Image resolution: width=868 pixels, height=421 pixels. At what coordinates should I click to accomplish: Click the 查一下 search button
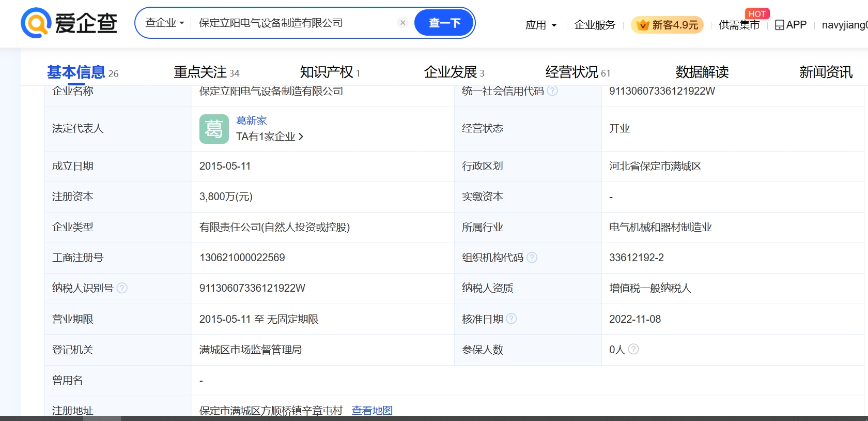coord(444,23)
